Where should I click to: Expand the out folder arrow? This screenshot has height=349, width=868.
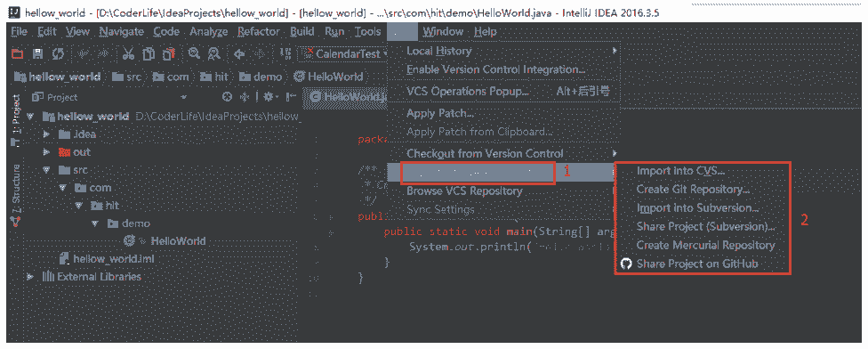[x=46, y=151]
